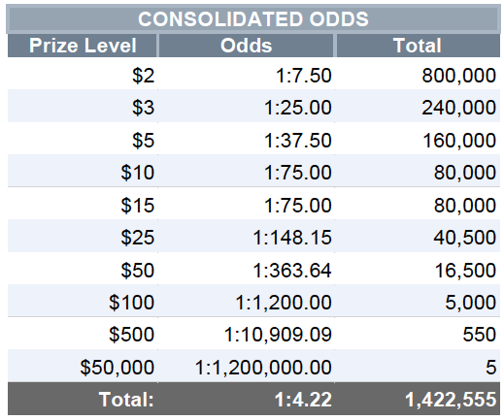Image resolution: width=504 pixels, height=420 pixels.
Task: Select the 1:1,200,000.00 odds cell
Action: click(247, 367)
